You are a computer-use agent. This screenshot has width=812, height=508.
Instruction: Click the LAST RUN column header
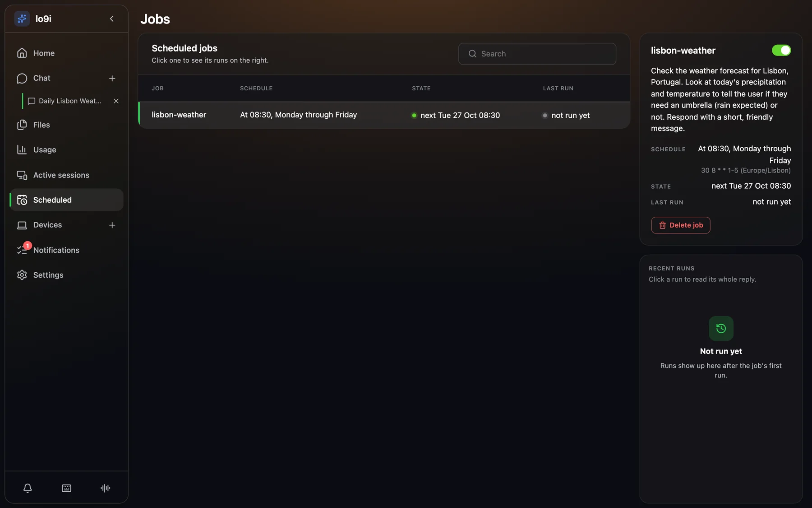tap(558, 89)
